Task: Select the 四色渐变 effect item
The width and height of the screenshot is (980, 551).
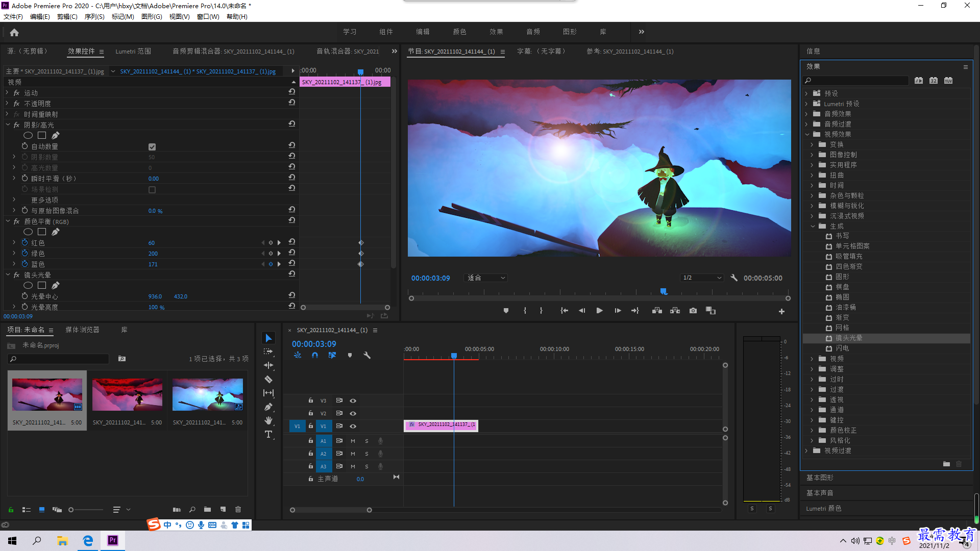Action: pos(849,267)
